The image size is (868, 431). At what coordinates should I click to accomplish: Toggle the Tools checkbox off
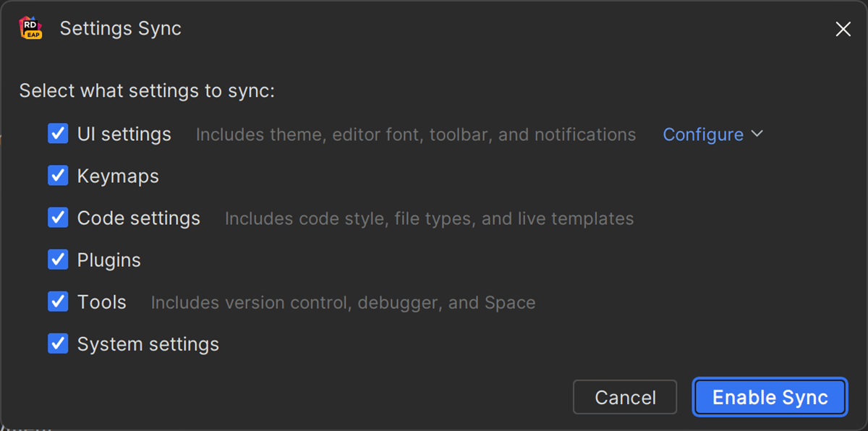tap(58, 302)
